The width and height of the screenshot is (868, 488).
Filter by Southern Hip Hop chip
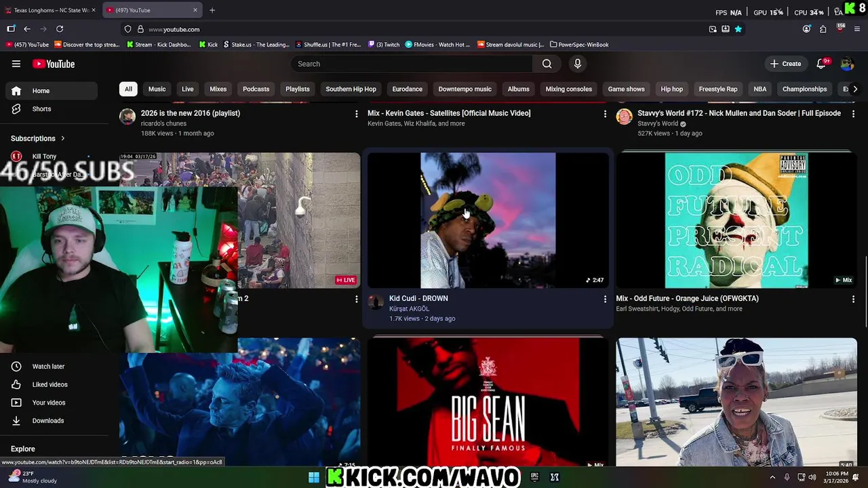point(351,89)
